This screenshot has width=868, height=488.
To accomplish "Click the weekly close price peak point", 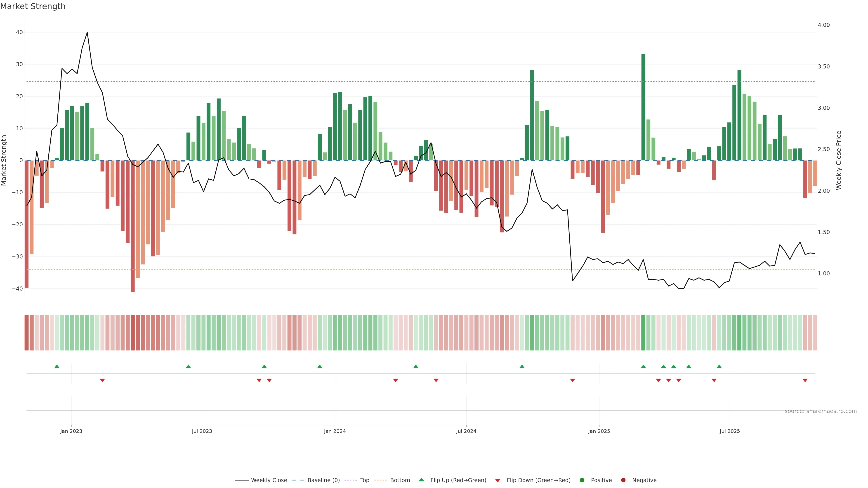I will pyautogui.click(x=87, y=33).
